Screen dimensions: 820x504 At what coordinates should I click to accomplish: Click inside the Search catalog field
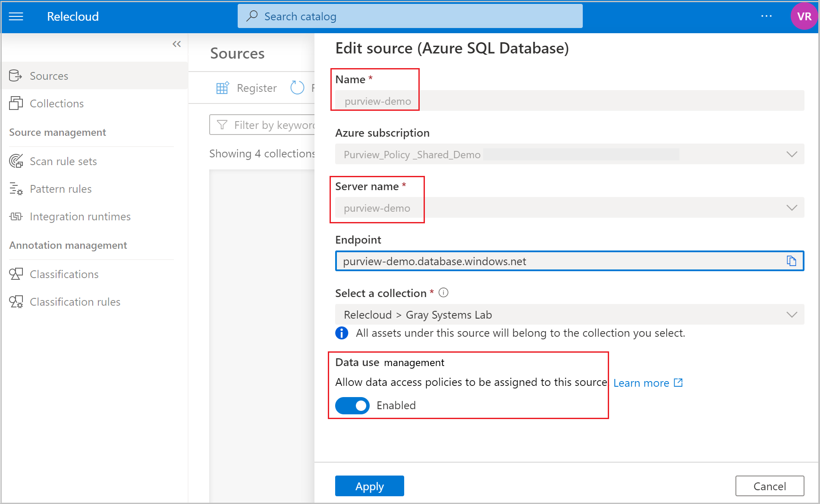click(410, 16)
